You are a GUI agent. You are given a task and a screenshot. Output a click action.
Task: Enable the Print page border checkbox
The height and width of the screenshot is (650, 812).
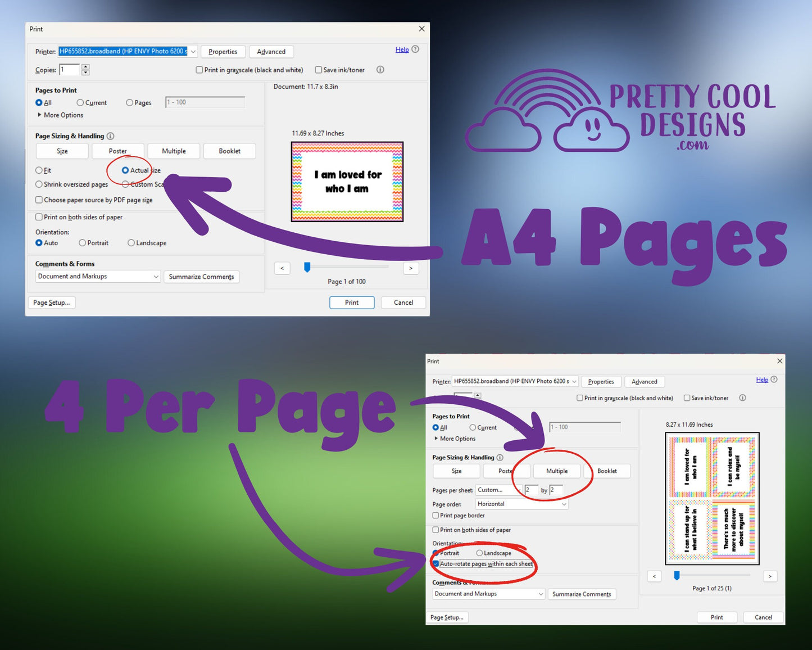[x=436, y=515]
